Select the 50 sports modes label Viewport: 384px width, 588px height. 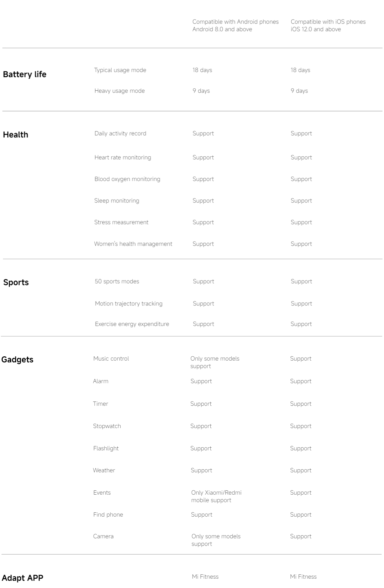click(x=117, y=281)
